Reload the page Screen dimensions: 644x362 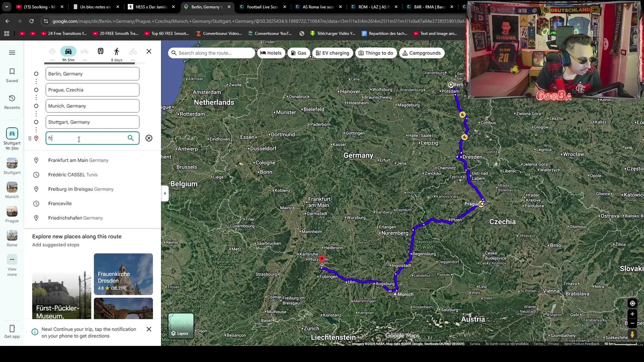(31, 21)
